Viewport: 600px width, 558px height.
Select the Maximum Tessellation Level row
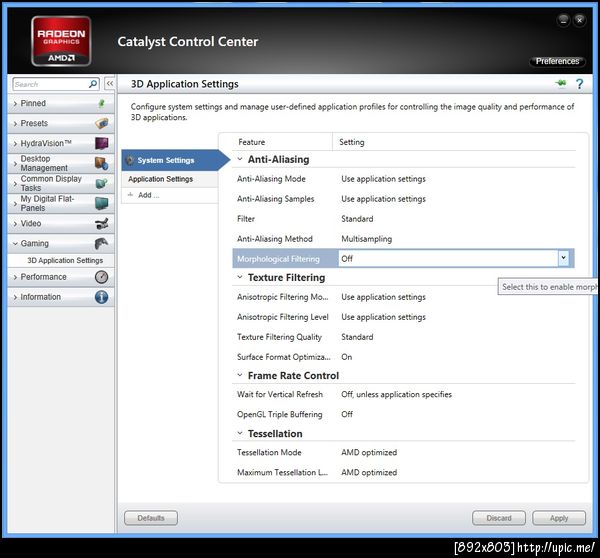(403, 472)
